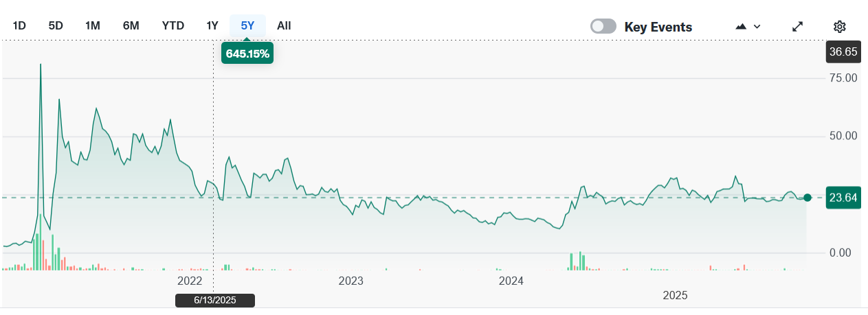Click the 36.65 crosshair price label
This screenshot has height=315, width=868.
click(843, 51)
